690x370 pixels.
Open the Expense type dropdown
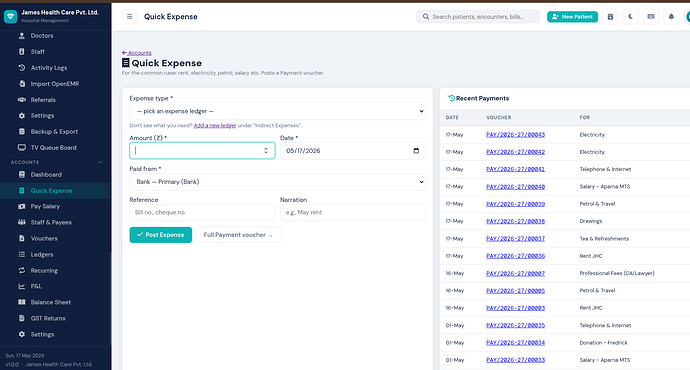click(x=277, y=111)
